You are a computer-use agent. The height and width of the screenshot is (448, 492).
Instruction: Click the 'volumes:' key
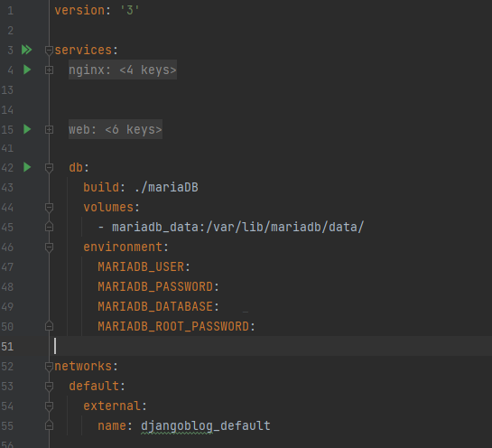(111, 207)
